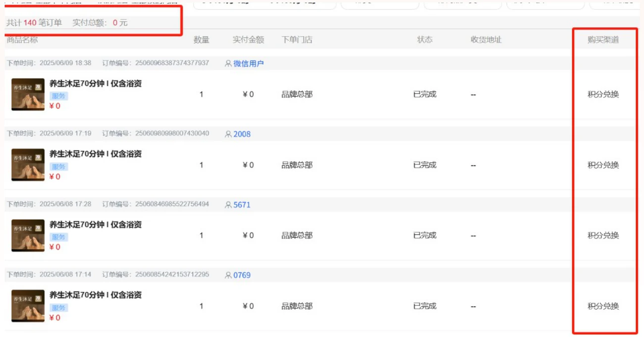Image resolution: width=644 pixels, height=339 pixels.
Task: Click the red ¥0 price under the 微信用户 order product
Action: 55,106
